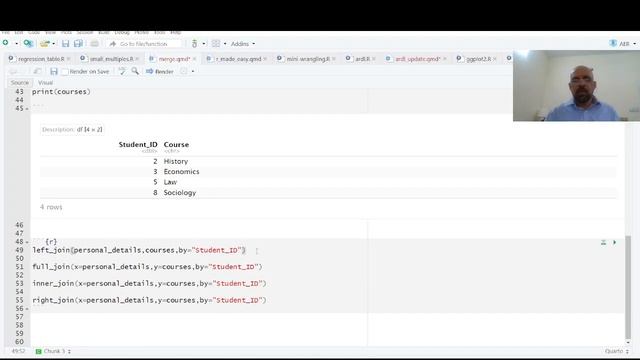Click the Go to file/function field
Screen dimensions: 640x360
pyautogui.click(x=143, y=44)
